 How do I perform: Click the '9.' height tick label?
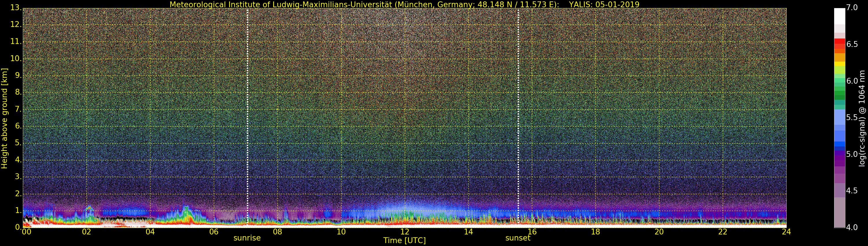[x=18, y=75]
